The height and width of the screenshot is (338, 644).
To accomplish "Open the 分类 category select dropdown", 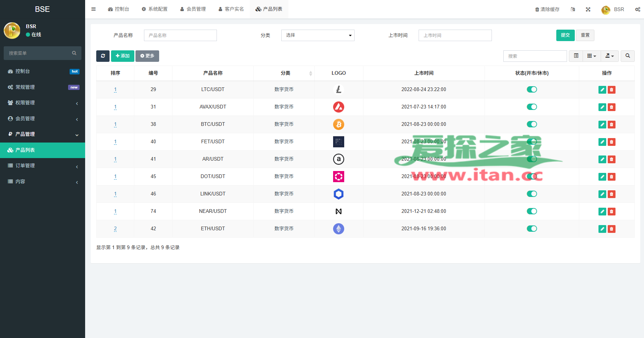I will pyautogui.click(x=318, y=35).
